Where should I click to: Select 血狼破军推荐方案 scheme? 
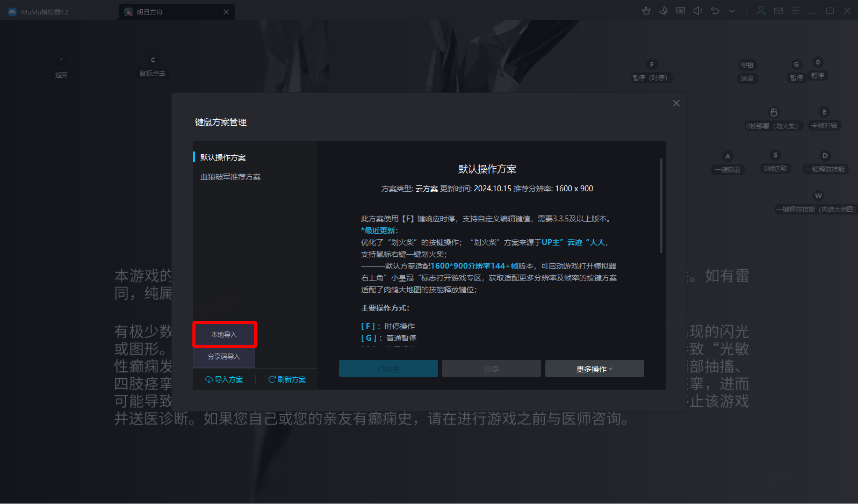click(x=230, y=177)
